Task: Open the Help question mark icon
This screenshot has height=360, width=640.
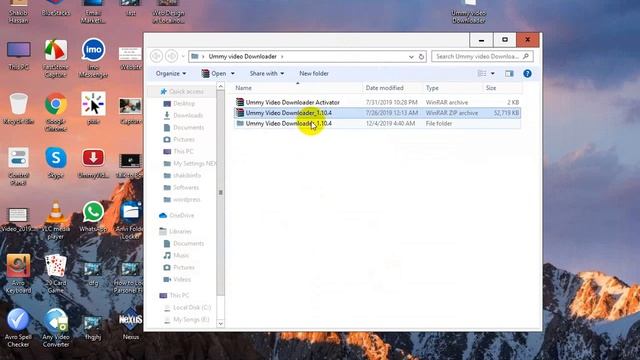Action: pos(527,73)
